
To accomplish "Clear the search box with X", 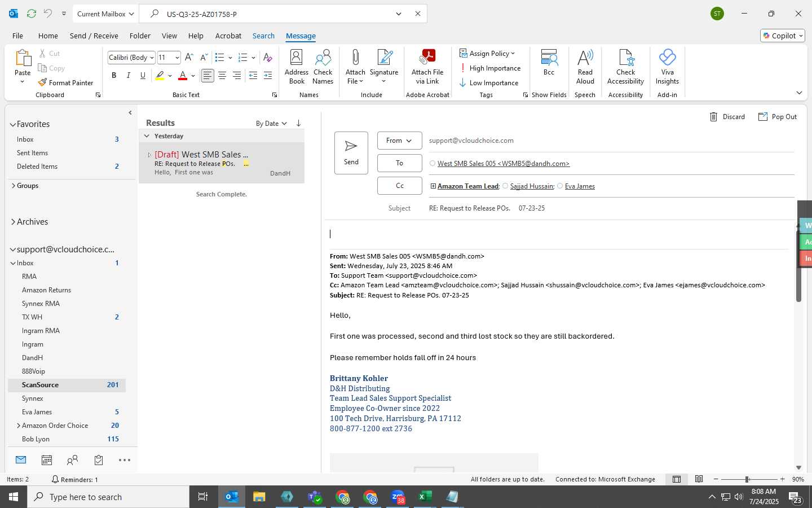I will click(418, 14).
